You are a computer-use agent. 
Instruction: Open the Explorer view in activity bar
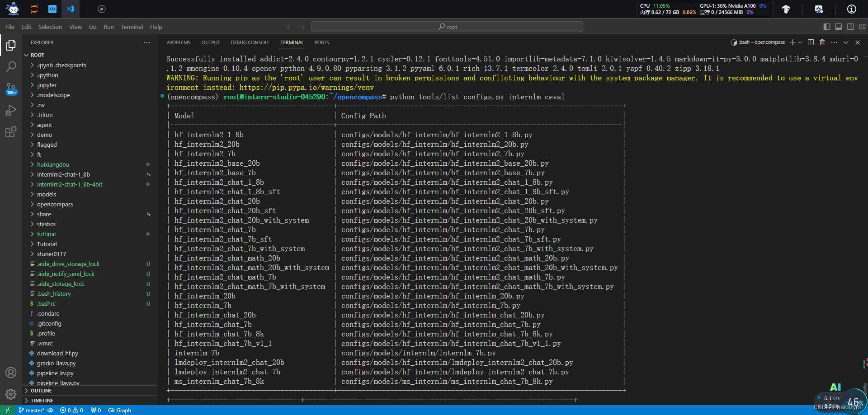[11, 45]
